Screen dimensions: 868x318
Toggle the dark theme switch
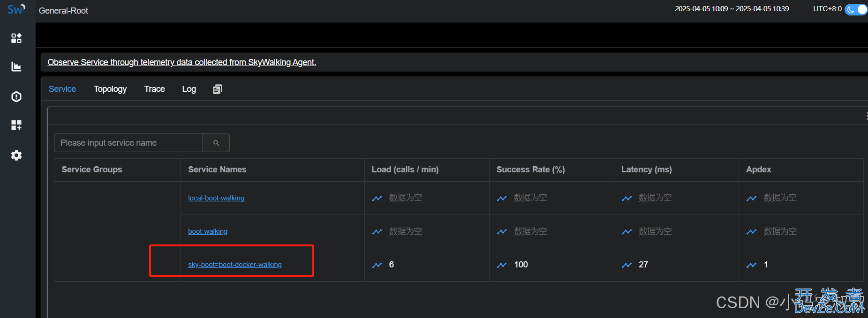[856, 9]
